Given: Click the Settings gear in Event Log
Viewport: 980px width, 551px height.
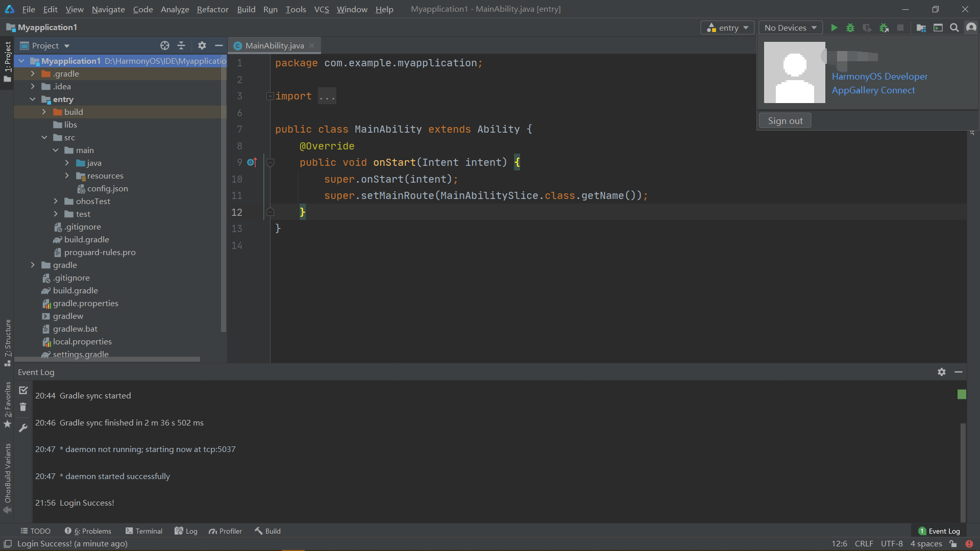Looking at the screenshot, I should [942, 371].
